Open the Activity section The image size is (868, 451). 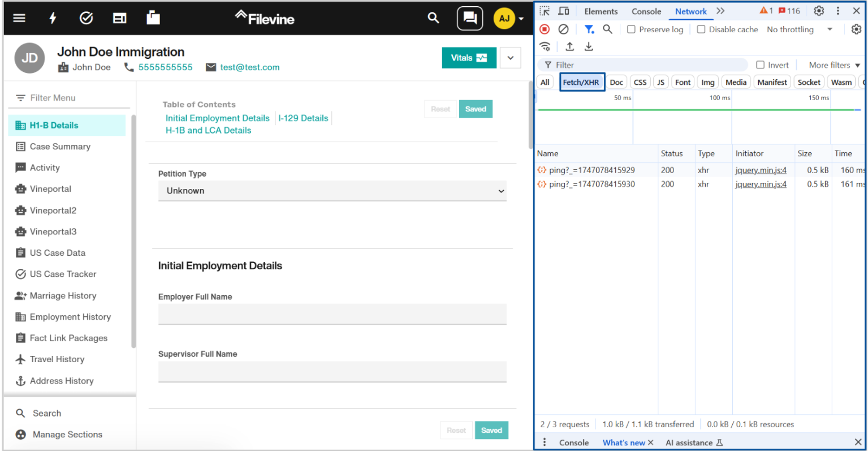coord(45,168)
